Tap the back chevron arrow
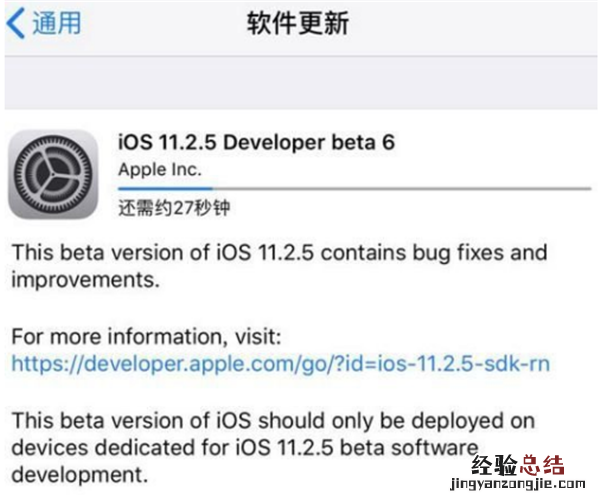600x502 pixels. click(16, 24)
